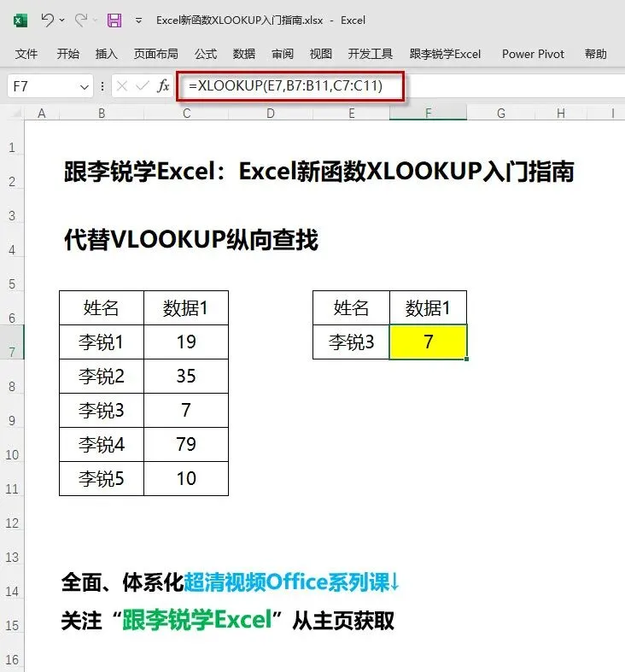
Task: Click the fill handle of cell F7
Action: [466, 359]
